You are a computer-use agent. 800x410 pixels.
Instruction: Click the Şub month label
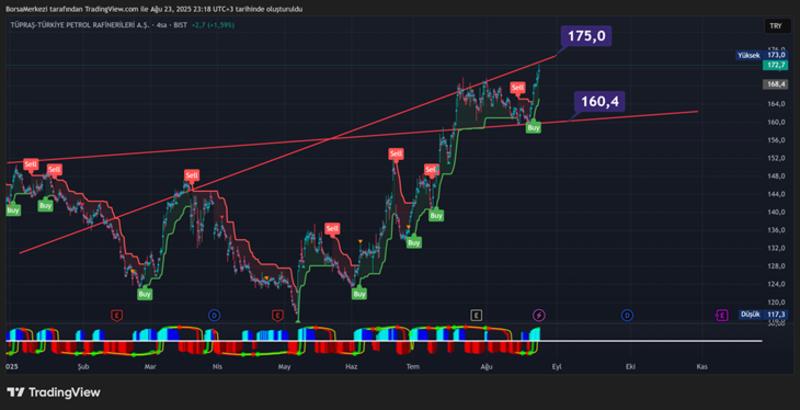pos(83,366)
